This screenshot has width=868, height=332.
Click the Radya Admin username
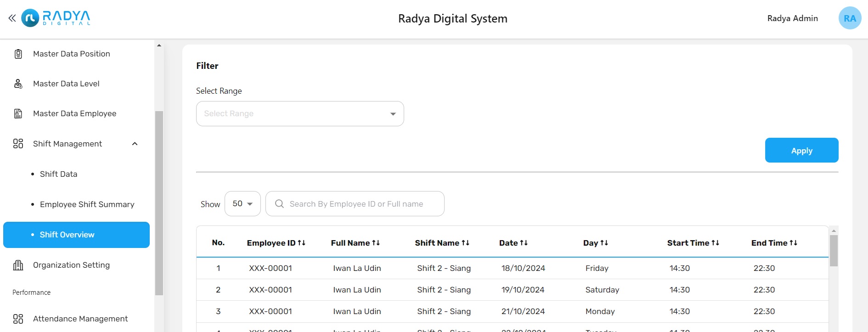pyautogui.click(x=792, y=18)
